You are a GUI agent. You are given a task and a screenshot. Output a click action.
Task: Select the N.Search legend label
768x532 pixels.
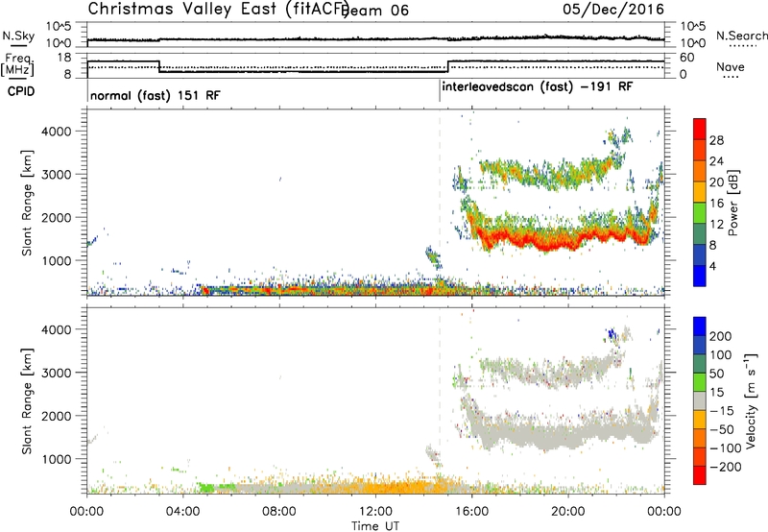tap(741, 36)
